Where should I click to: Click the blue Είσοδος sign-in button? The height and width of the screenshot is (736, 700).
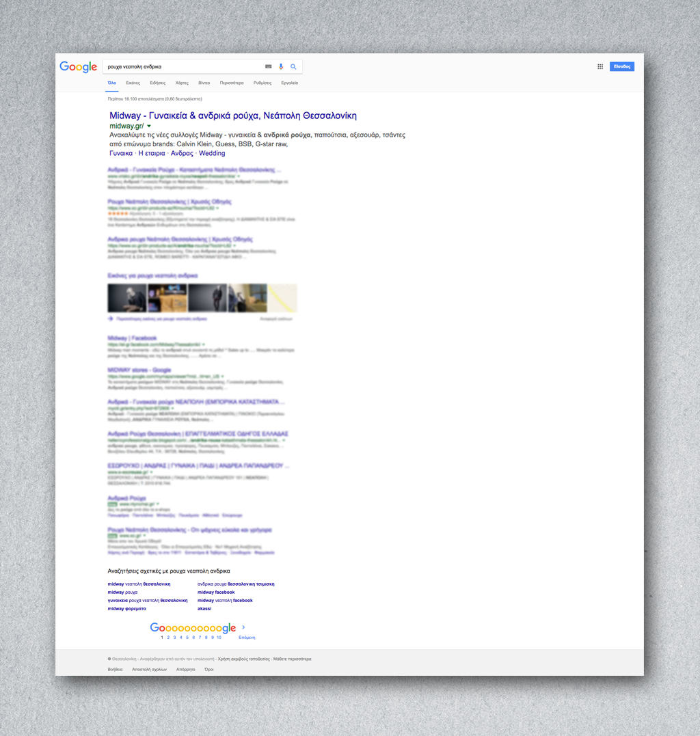(622, 66)
